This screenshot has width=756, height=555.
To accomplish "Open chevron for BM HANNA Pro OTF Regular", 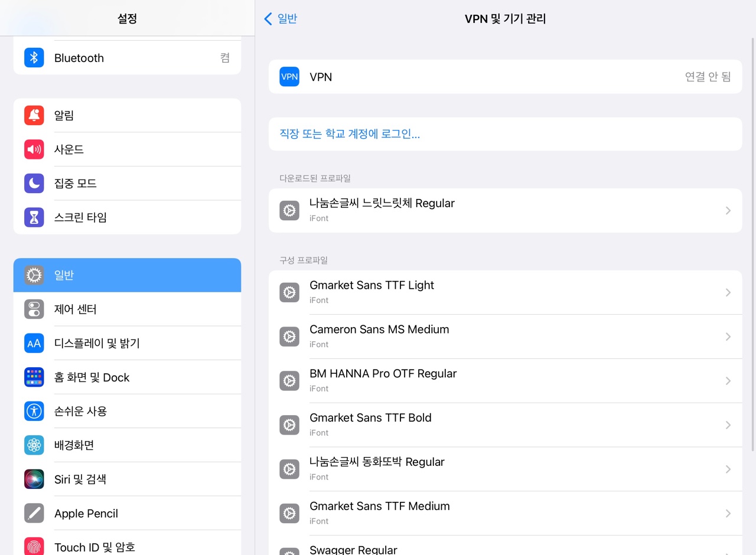I will point(728,381).
